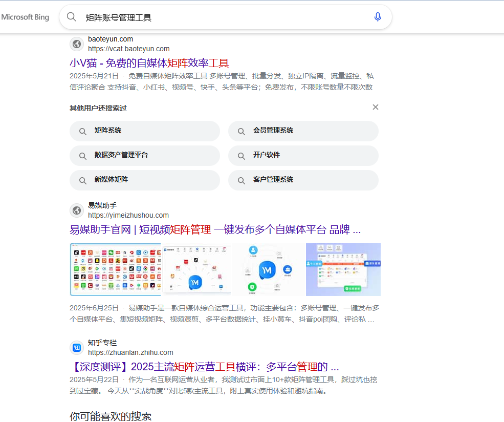The height and width of the screenshot is (422, 504).
Task: Click the 其他用户还搜索过 heading
Action: click(98, 108)
